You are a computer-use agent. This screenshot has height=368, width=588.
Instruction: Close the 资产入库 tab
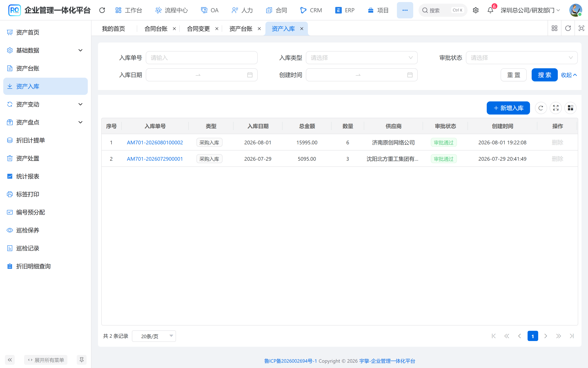click(302, 29)
